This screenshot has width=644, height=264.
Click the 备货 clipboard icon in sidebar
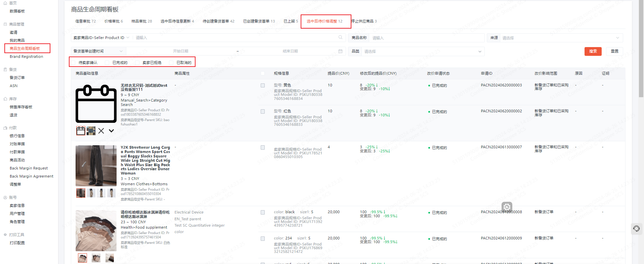click(5, 70)
